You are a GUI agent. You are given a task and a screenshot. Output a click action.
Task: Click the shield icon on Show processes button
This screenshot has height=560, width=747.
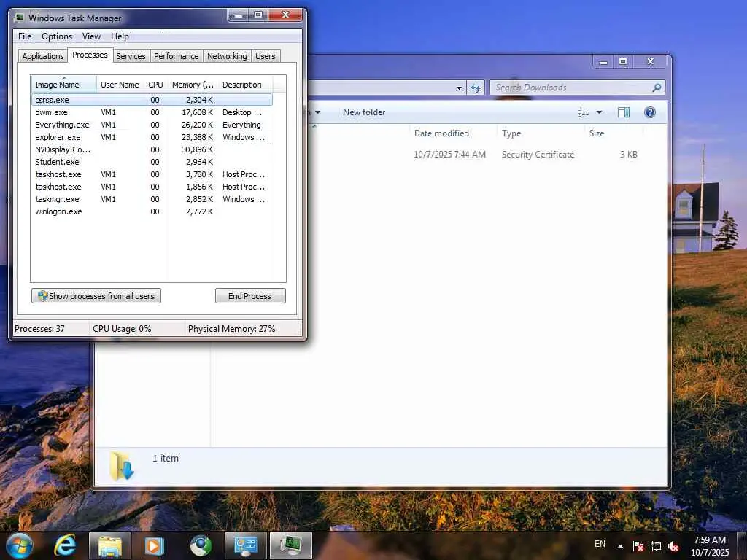[42, 296]
